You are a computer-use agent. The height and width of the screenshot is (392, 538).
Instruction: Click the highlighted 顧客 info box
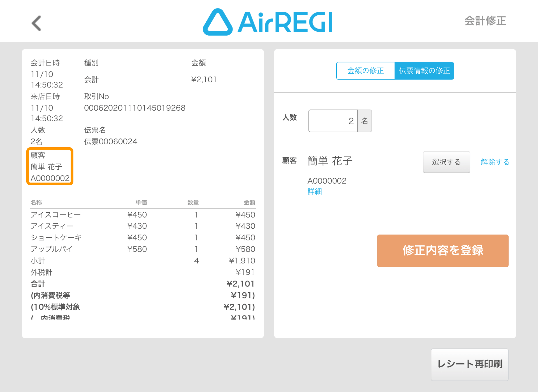pos(50,167)
